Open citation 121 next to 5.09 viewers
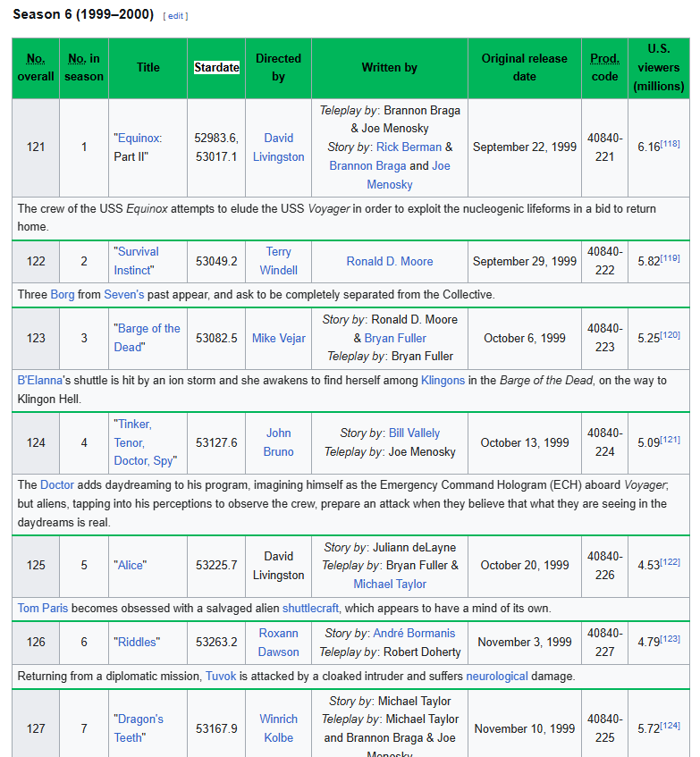 [670, 440]
